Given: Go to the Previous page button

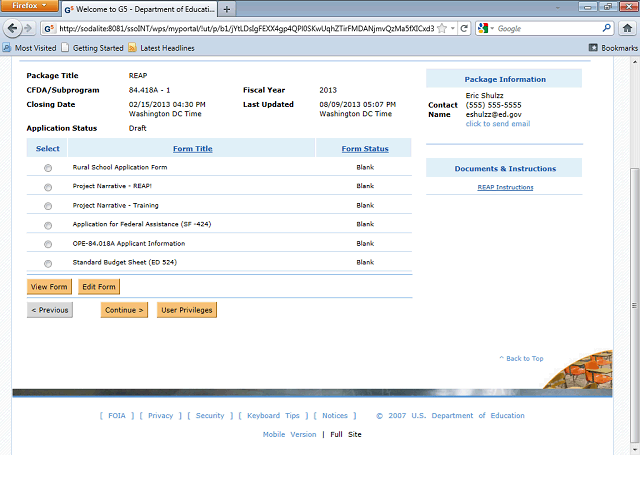Looking at the screenshot, I should (50, 310).
